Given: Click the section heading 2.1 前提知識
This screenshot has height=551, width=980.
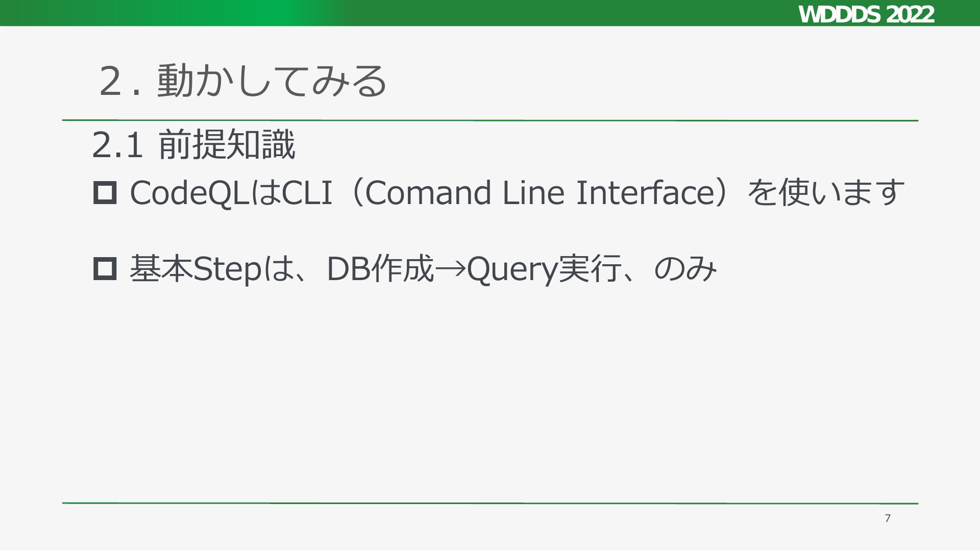Looking at the screenshot, I should point(193,145).
